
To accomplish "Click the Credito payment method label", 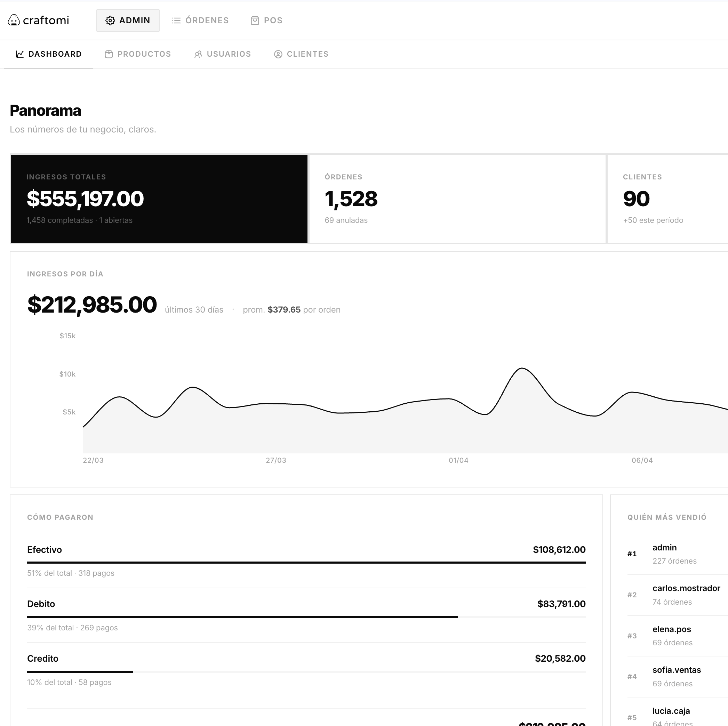I will (x=42, y=659).
